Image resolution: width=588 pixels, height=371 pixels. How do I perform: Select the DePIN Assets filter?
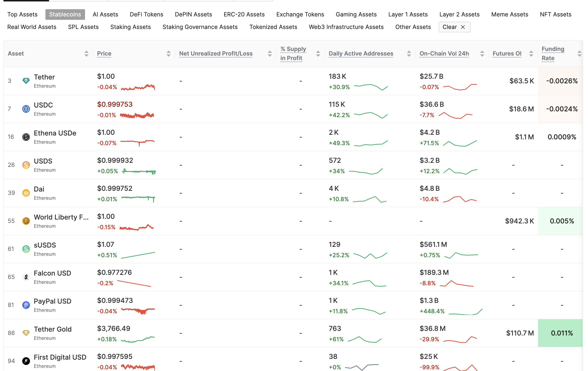(194, 14)
